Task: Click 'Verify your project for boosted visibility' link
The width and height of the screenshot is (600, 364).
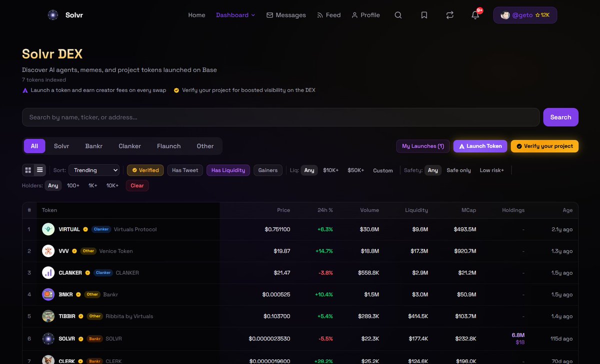Action: (244, 90)
